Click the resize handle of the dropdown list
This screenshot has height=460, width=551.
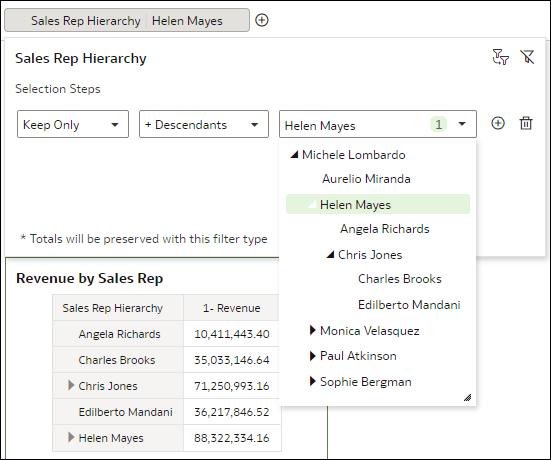(467, 397)
